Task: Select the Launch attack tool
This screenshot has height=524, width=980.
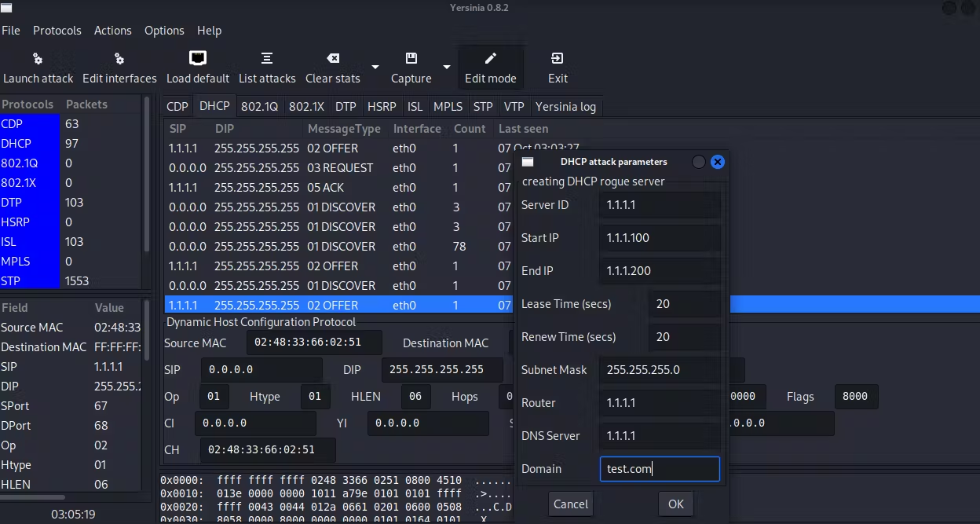Action: (x=38, y=67)
